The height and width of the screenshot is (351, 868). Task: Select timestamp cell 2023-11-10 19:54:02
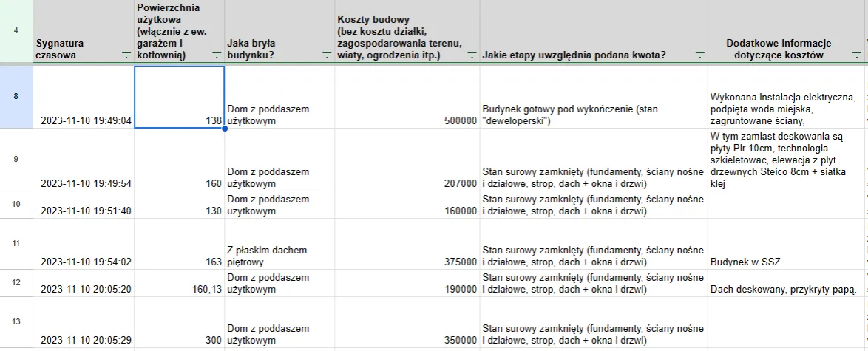86,262
